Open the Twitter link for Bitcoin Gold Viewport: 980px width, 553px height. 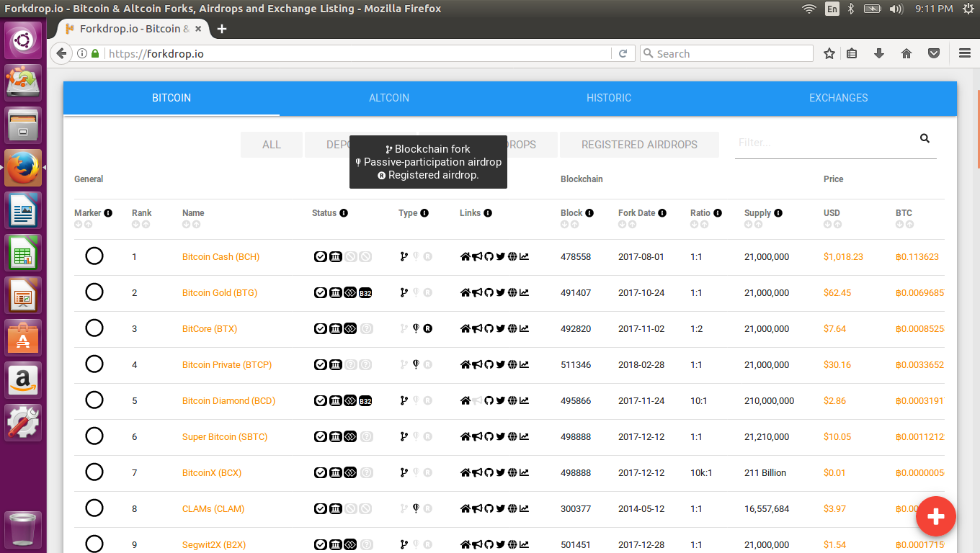tap(499, 292)
